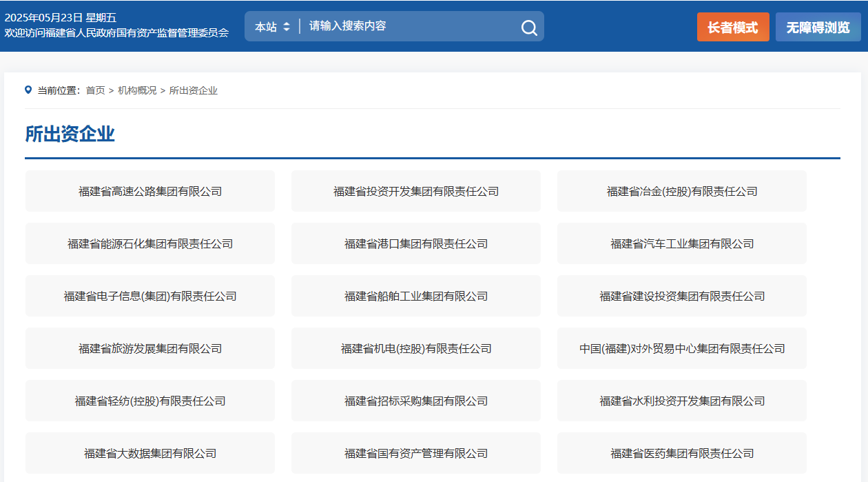Enable 长者模式 elder mode

tap(732, 28)
